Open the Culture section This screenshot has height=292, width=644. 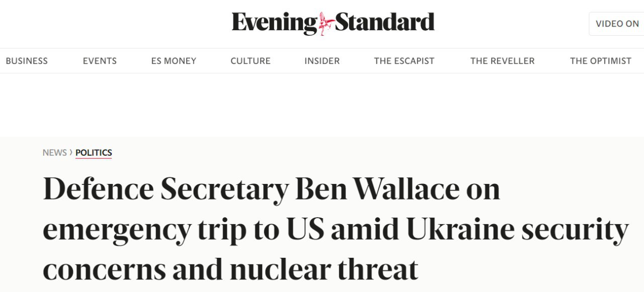pyautogui.click(x=251, y=61)
